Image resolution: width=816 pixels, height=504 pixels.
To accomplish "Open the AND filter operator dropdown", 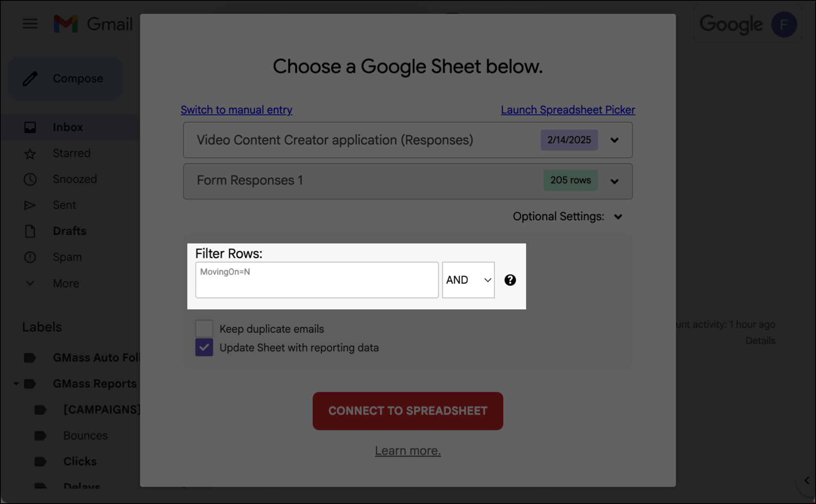I will (x=468, y=280).
